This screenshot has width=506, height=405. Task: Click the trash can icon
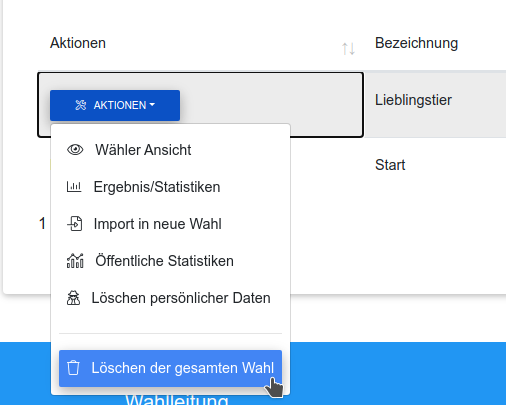coord(73,368)
